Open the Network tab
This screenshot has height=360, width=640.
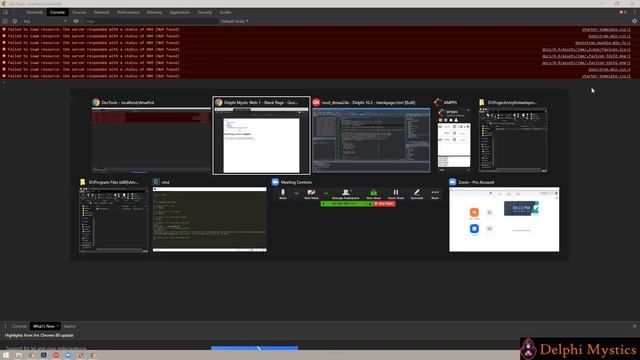[x=101, y=12]
